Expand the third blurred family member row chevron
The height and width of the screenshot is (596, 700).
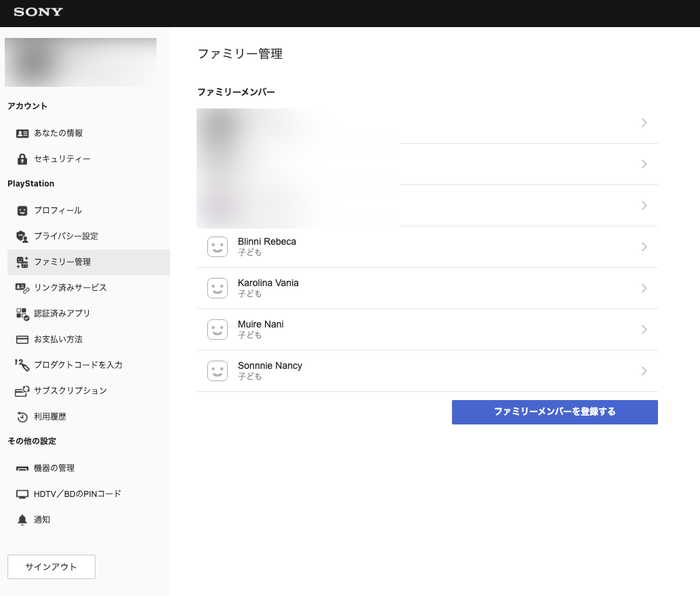[x=644, y=205]
